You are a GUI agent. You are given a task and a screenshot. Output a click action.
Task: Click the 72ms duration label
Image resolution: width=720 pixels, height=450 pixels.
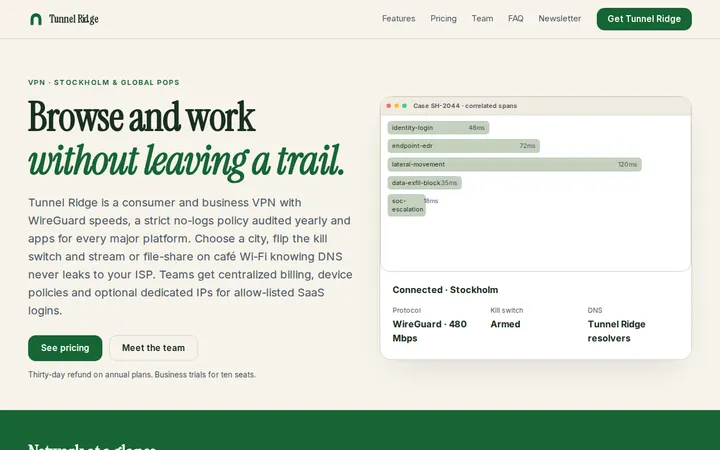[527, 146]
